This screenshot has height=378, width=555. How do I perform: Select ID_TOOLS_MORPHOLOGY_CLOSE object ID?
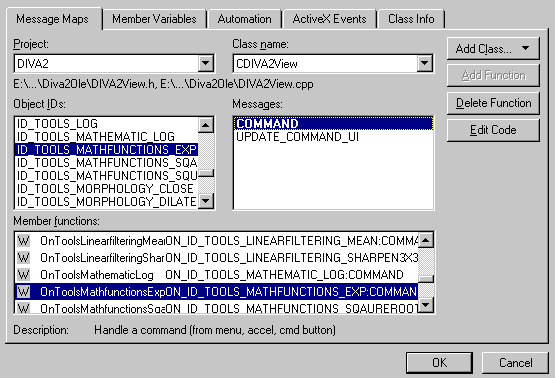click(x=106, y=189)
